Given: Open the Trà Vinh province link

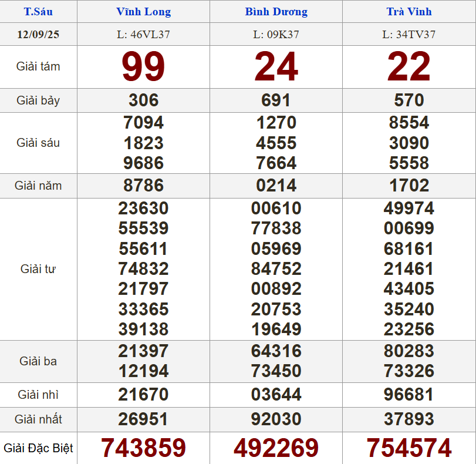Looking at the screenshot, I should (409, 12).
